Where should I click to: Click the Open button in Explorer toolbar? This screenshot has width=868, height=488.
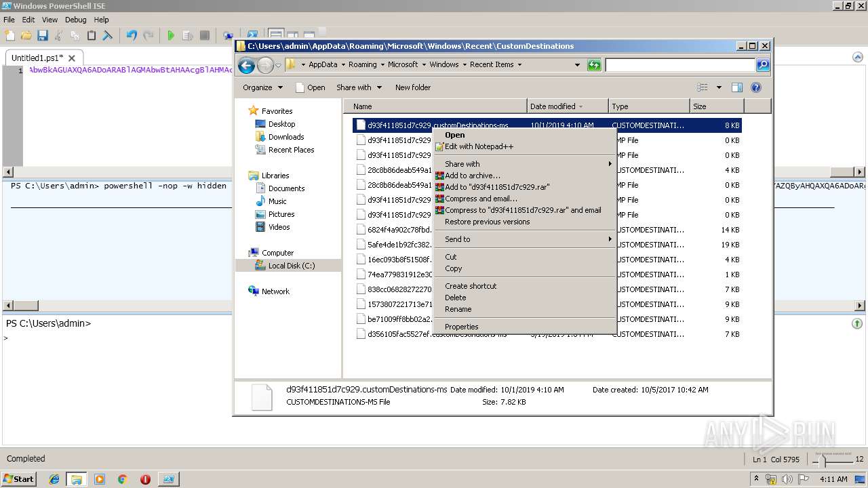pos(311,87)
